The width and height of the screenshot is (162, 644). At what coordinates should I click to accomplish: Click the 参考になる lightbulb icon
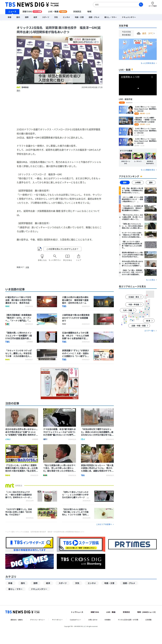pos(42,256)
